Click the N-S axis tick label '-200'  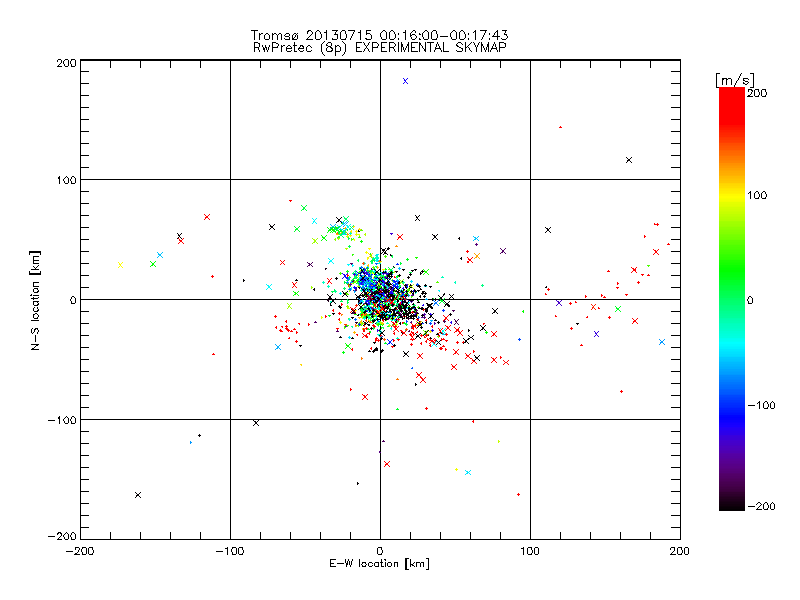[x=62, y=536]
